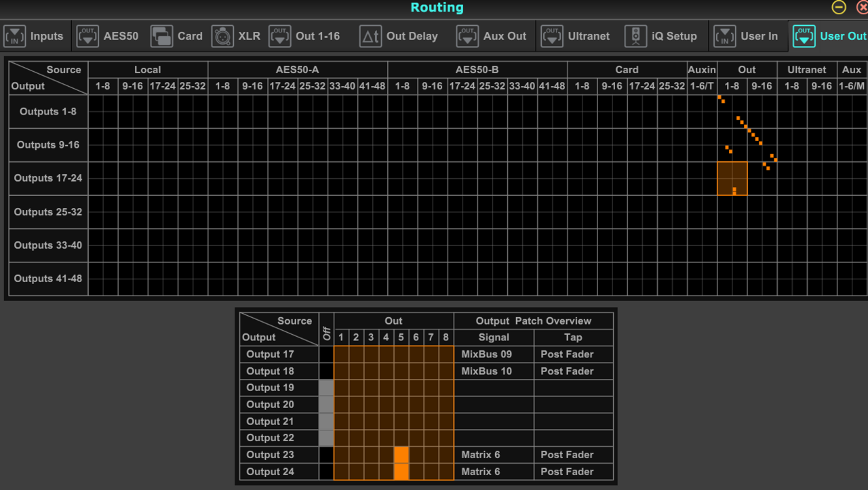Click the 41-48 sub-header under AES50-A

(x=372, y=86)
